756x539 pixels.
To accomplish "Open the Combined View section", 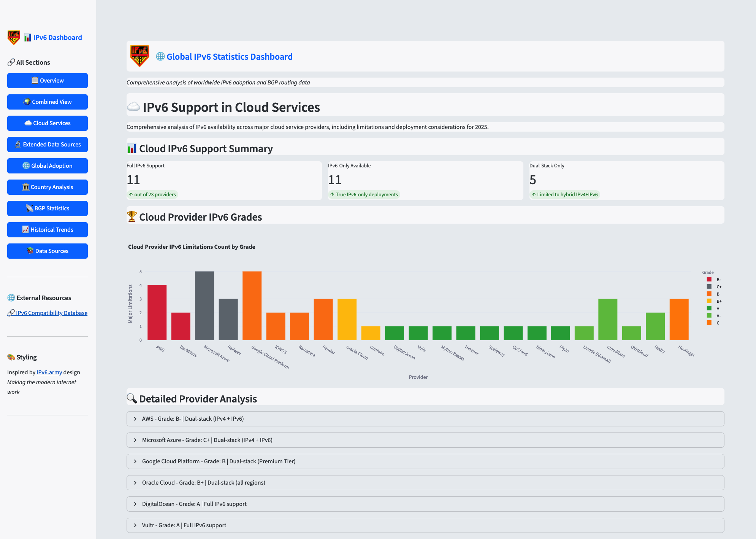I will point(48,102).
